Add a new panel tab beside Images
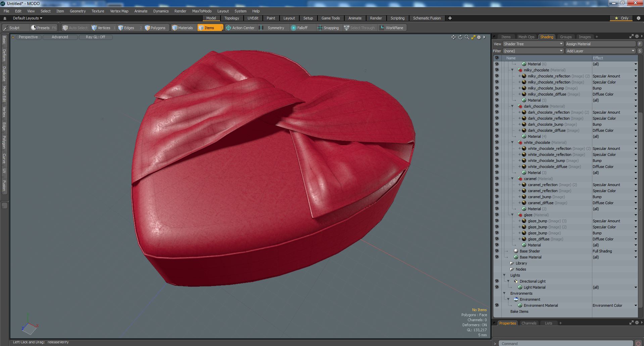644x346 pixels. tap(597, 37)
